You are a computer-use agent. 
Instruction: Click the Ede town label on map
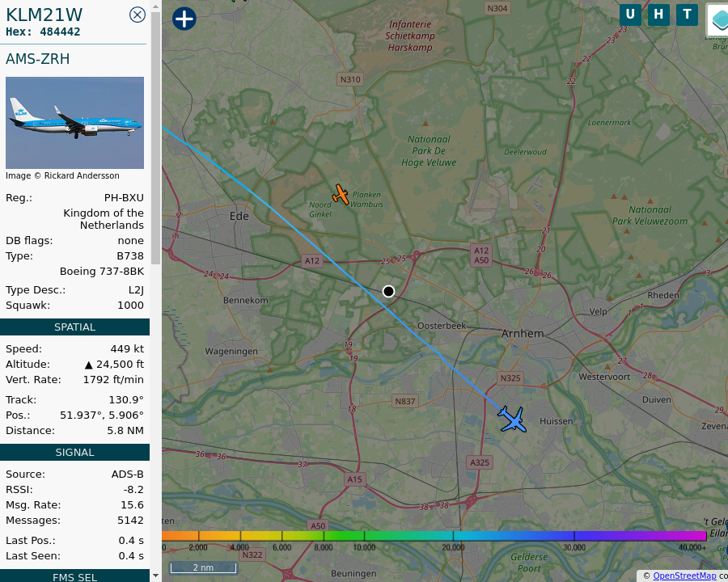click(239, 217)
